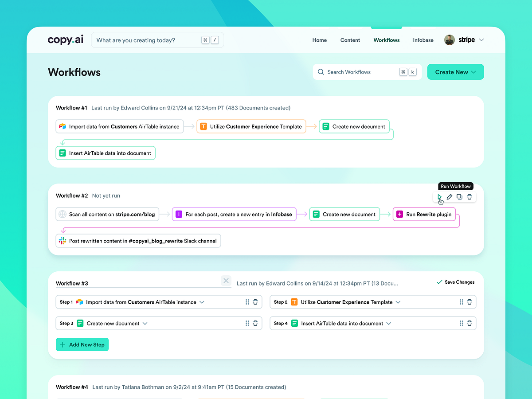Click the AirTable icon in Workflow #1 first step
Viewport: 532px width, 399px height.
pos(63,126)
